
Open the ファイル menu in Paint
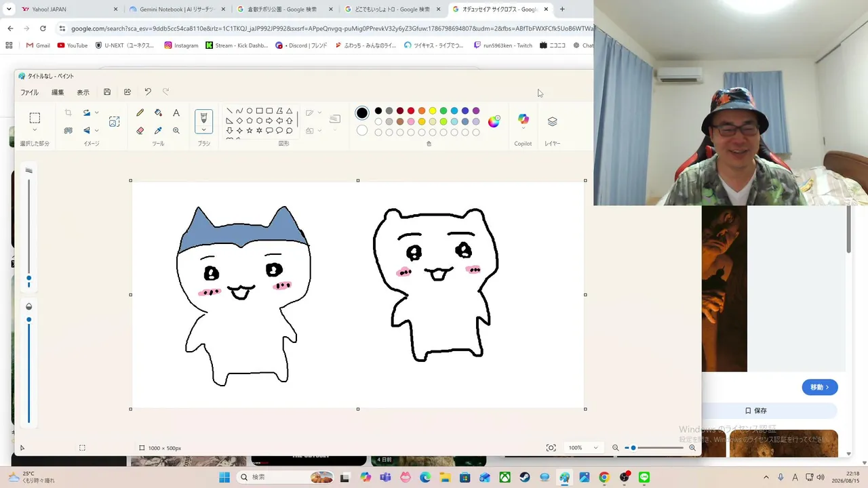[x=29, y=92]
